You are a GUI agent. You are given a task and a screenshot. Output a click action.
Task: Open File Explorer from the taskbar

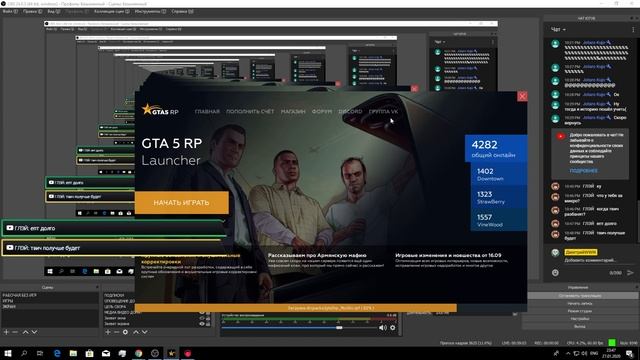[x=73, y=353]
